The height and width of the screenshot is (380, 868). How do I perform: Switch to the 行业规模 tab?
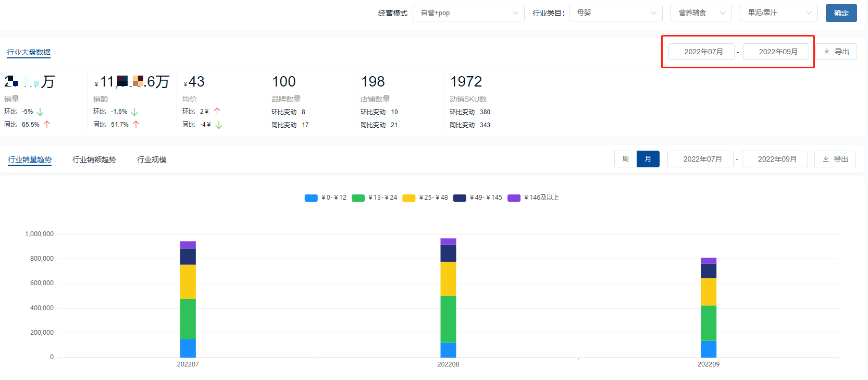[152, 160]
